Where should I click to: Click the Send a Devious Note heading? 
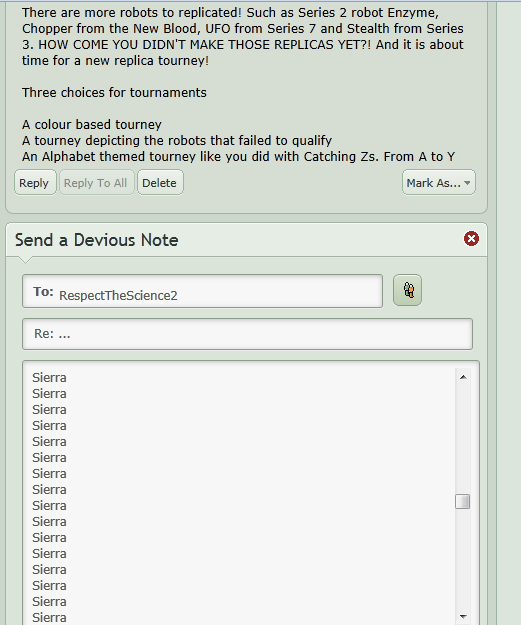[x=96, y=240]
